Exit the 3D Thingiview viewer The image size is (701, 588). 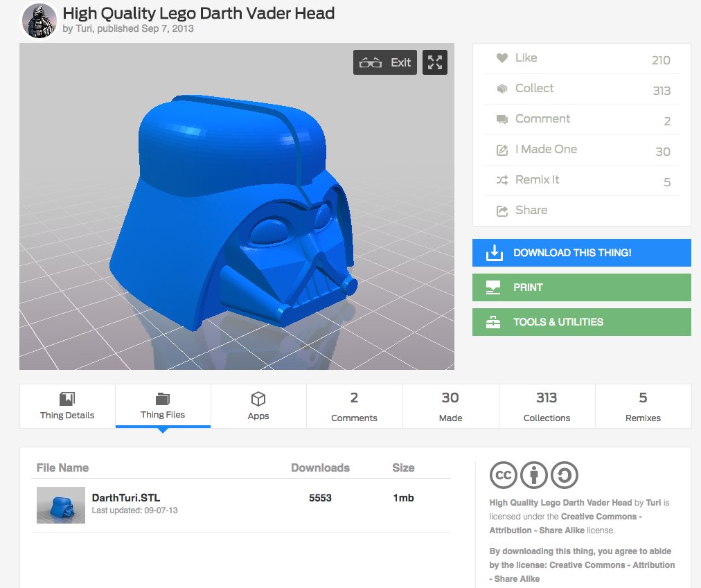[x=385, y=62]
